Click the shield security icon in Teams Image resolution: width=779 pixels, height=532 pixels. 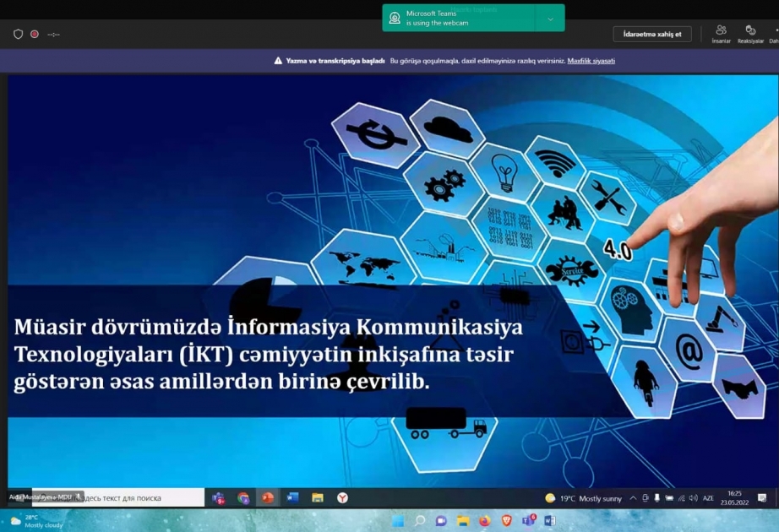[19, 35]
